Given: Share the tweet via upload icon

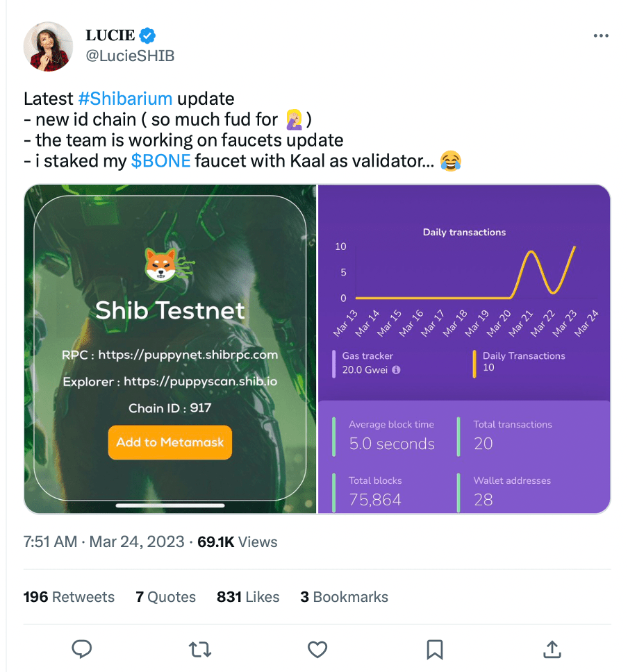Looking at the screenshot, I should click(552, 649).
